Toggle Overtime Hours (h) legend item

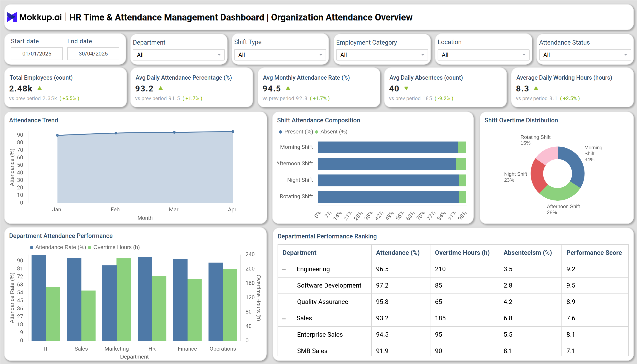(114, 247)
